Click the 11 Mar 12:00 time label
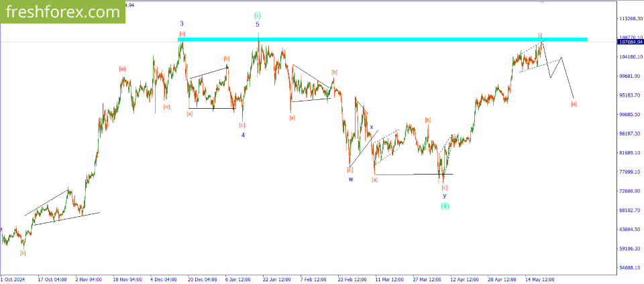644x284 pixels. (x=389, y=280)
